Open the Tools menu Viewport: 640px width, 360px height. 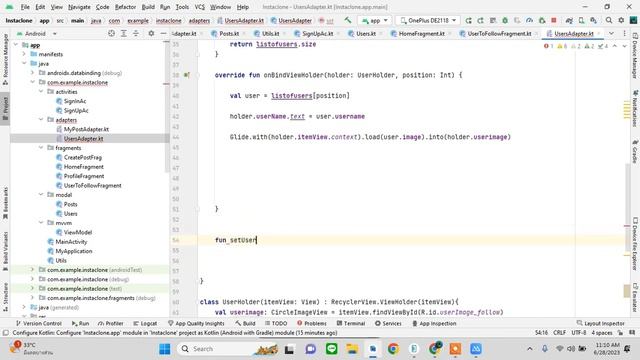tap(182, 7)
